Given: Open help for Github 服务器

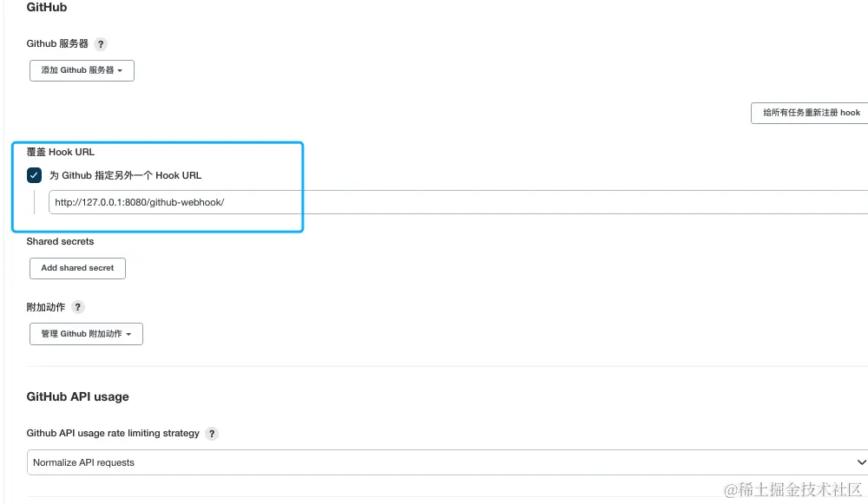Looking at the screenshot, I should coord(100,44).
